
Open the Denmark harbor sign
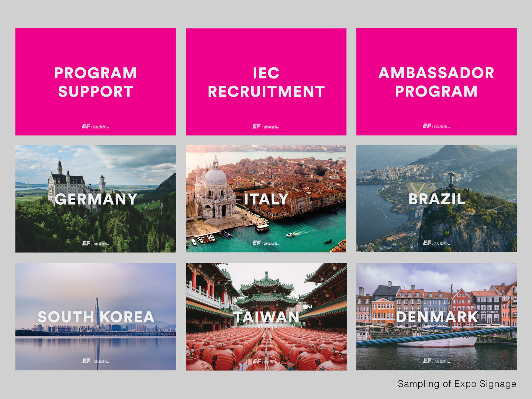(x=436, y=316)
